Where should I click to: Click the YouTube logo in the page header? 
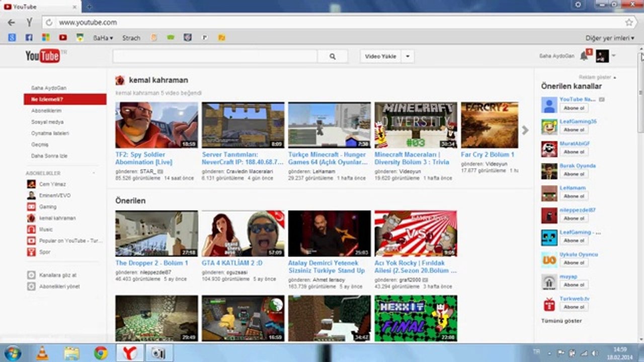(43, 56)
